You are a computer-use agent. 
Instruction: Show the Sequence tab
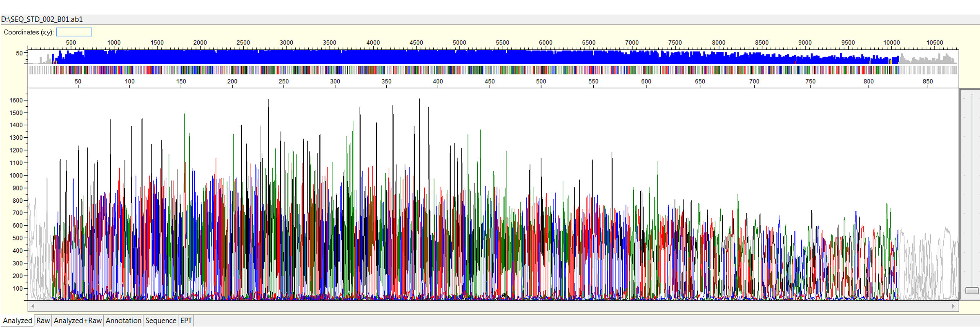pyautogui.click(x=160, y=321)
